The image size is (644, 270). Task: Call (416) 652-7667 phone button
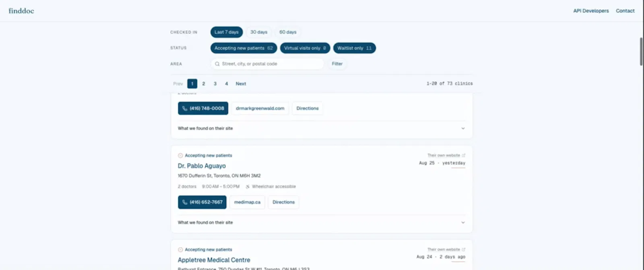click(202, 202)
